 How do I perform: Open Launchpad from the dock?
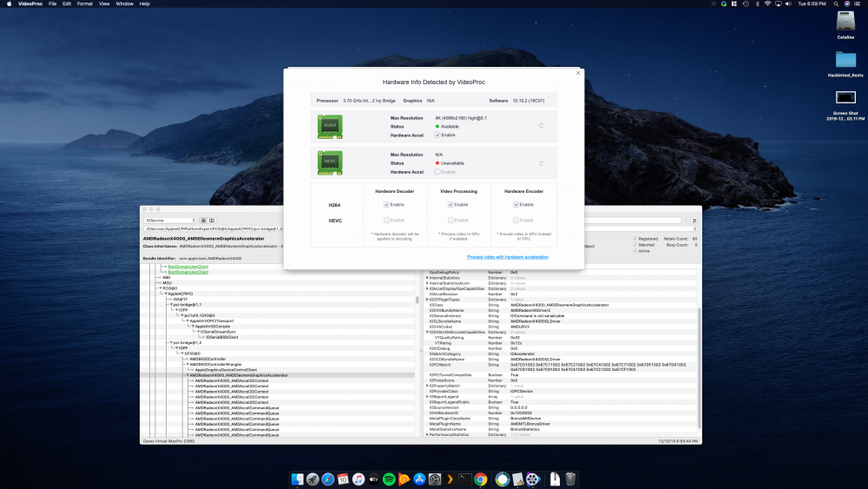click(x=312, y=479)
